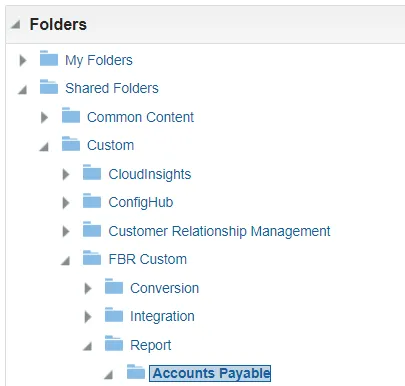Click the My Folders folder icon
The width and height of the screenshot is (405, 386).
tap(49, 58)
